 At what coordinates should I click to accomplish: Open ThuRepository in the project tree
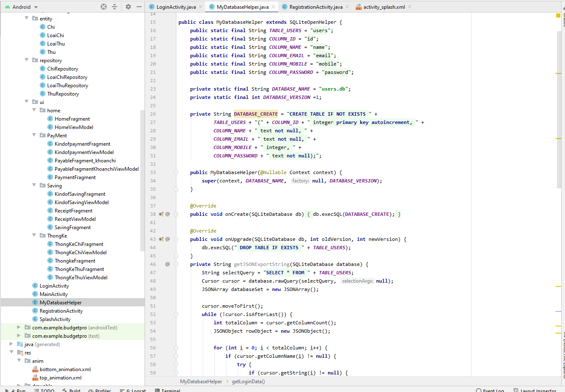[x=63, y=94]
